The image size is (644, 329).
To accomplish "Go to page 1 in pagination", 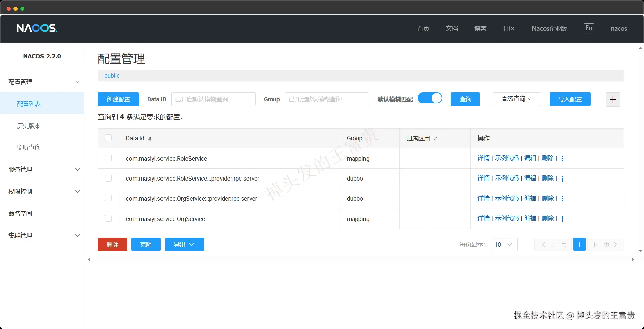I will coord(579,244).
